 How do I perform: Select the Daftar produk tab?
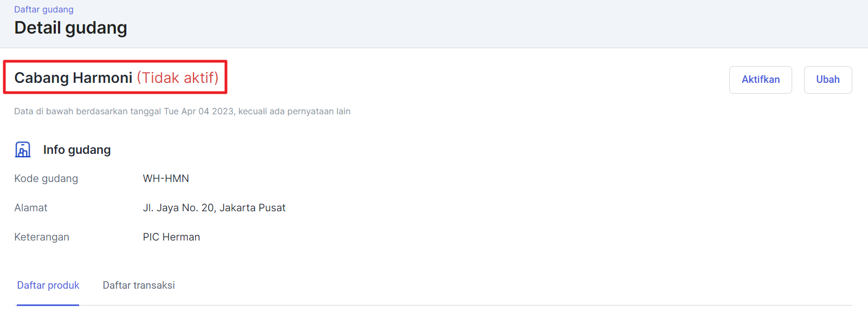[48, 285]
